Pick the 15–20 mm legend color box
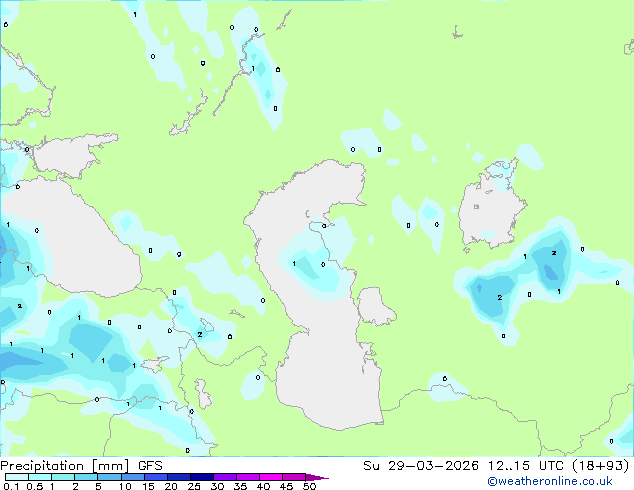This screenshot has width=634, height=490. (156, 477)
